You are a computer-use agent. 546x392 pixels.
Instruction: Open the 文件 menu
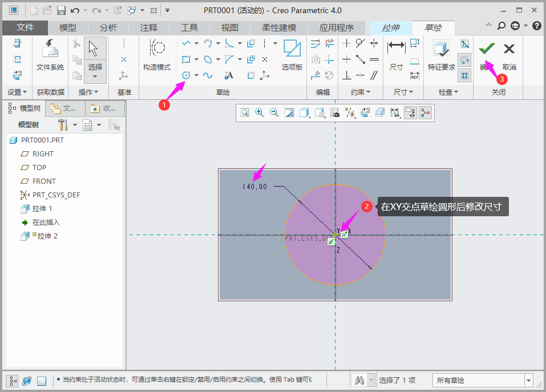tap(25, 27)
